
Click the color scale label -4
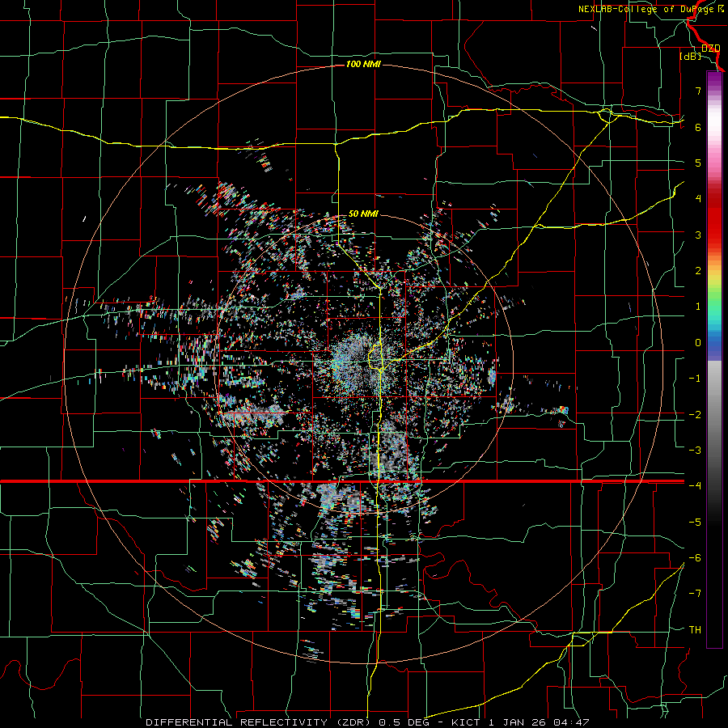(x=695, y=485)
